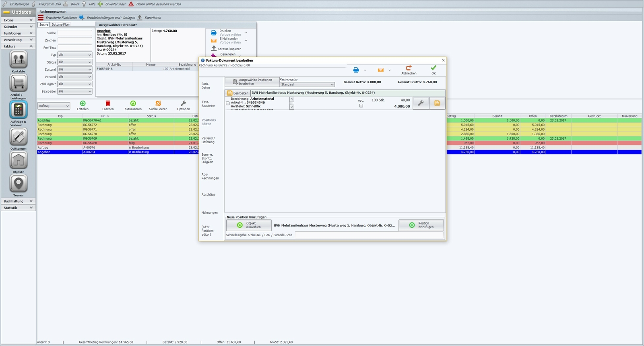Toggle the opt. checkbox on position

361,106
